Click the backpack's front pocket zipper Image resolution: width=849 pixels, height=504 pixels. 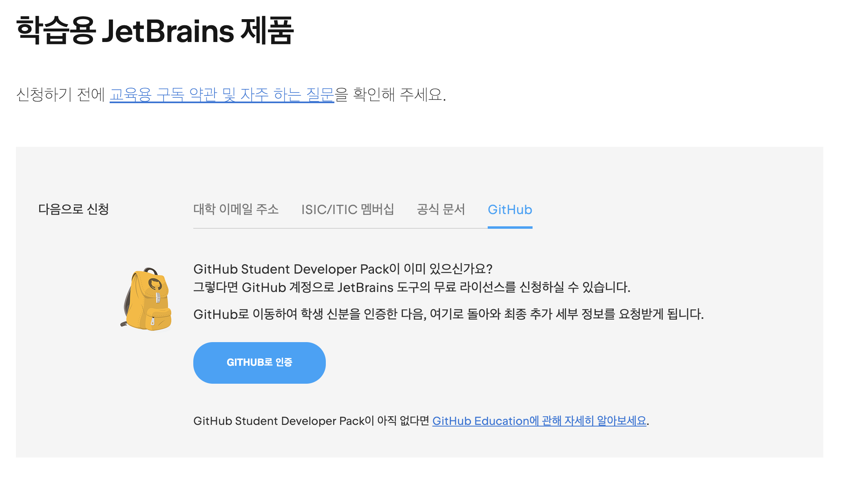point(153,321)
